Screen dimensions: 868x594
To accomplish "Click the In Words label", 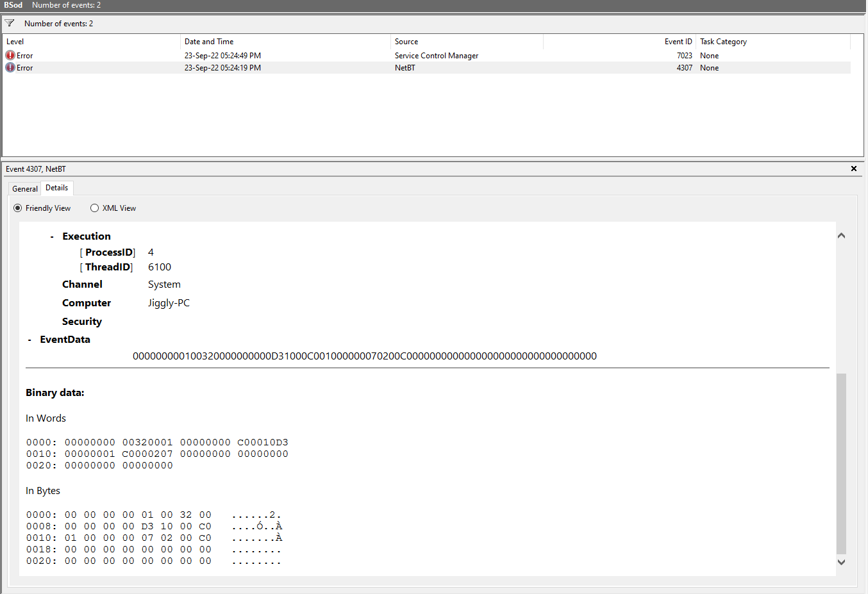I will coord(46,418).
